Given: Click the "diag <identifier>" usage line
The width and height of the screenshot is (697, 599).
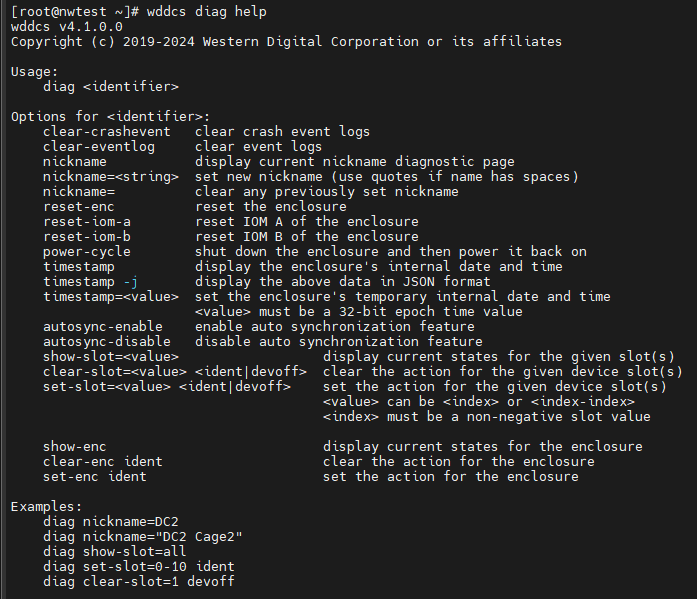Looking at the screenshot, I should (111, 86).
